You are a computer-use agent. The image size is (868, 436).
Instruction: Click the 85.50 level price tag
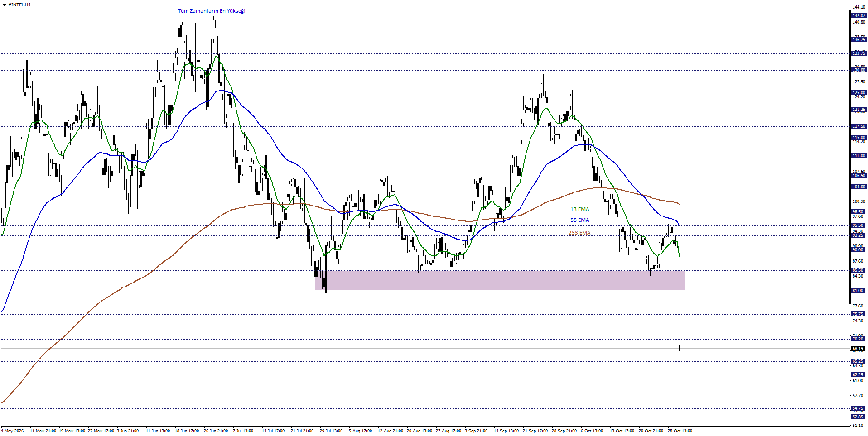coord(858,270)
